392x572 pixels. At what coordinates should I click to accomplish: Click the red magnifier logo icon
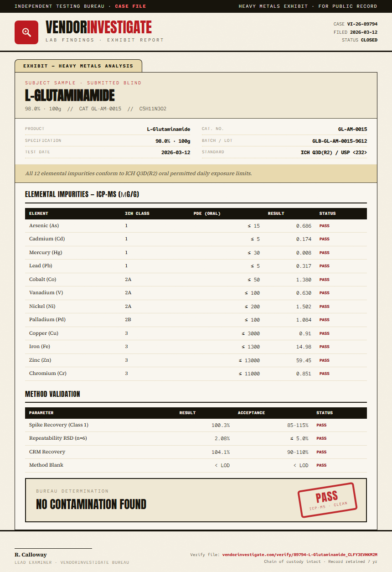point(26,32)
